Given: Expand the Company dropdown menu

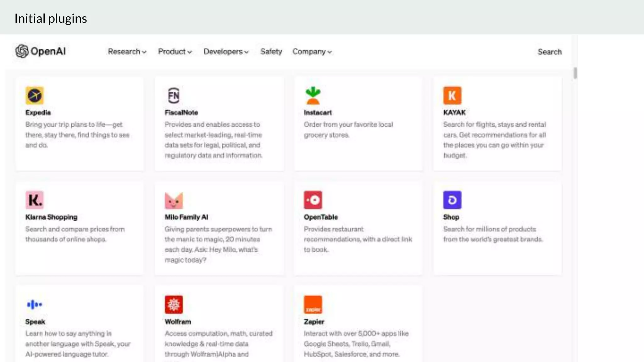Looking at the screenshot, I should tap(312, 52).
